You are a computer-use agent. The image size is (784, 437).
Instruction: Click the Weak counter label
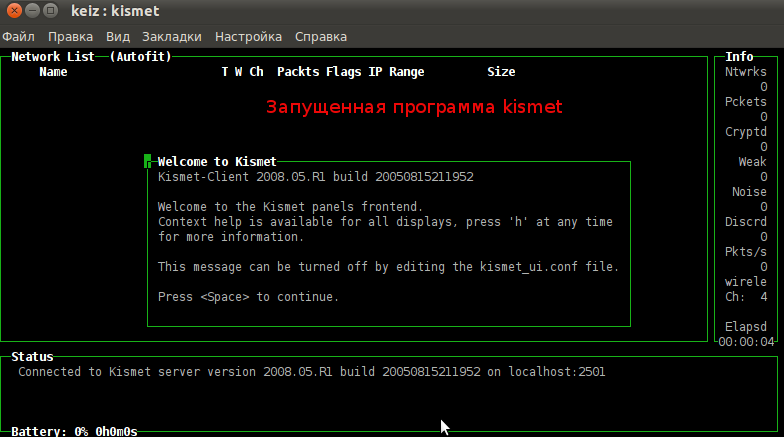coord(752,162)
